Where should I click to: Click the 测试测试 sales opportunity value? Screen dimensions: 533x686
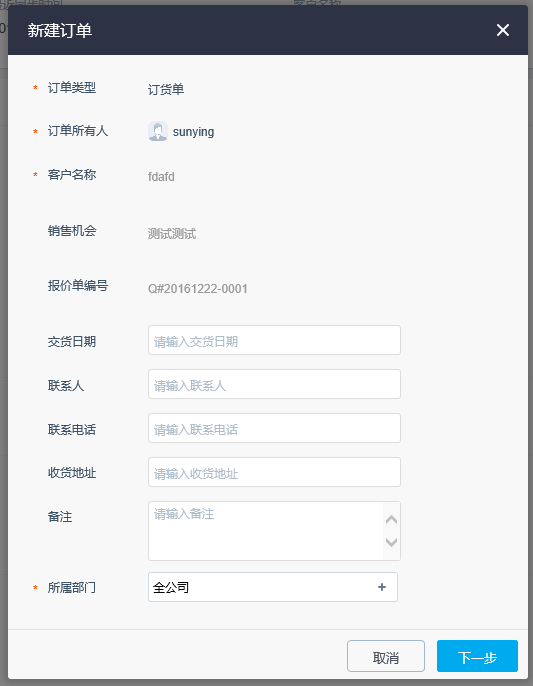point(172,234)
